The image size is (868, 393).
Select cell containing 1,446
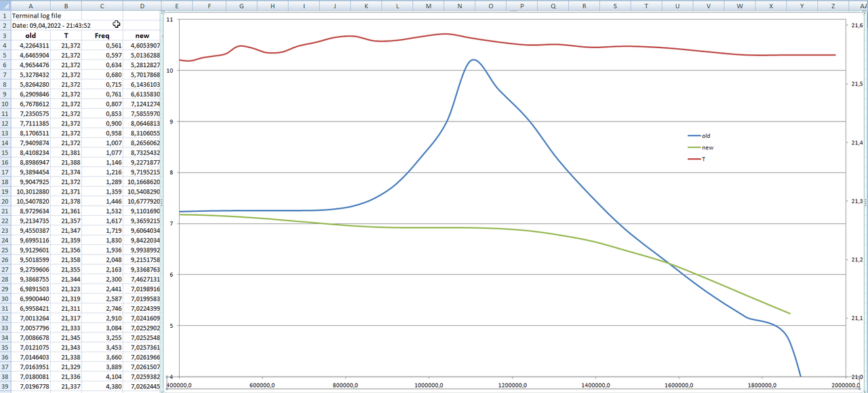click(102, 202)
